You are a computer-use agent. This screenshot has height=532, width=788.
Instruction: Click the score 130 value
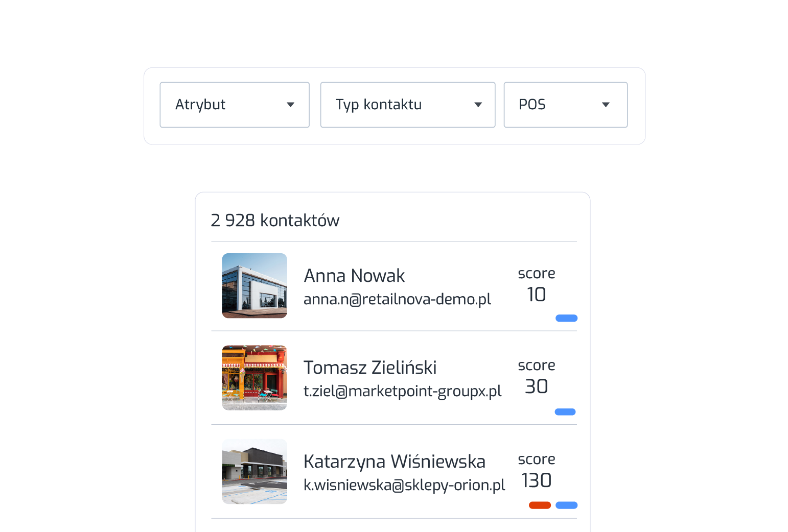[537, 480]
